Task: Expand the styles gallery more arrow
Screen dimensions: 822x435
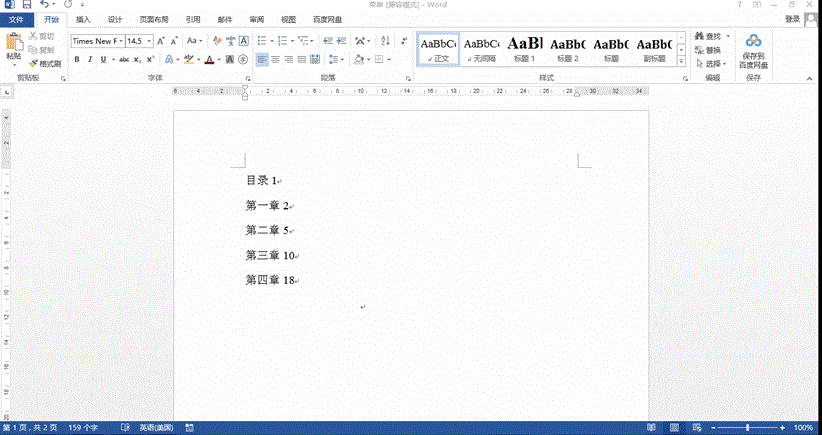Action: point(681,62)
